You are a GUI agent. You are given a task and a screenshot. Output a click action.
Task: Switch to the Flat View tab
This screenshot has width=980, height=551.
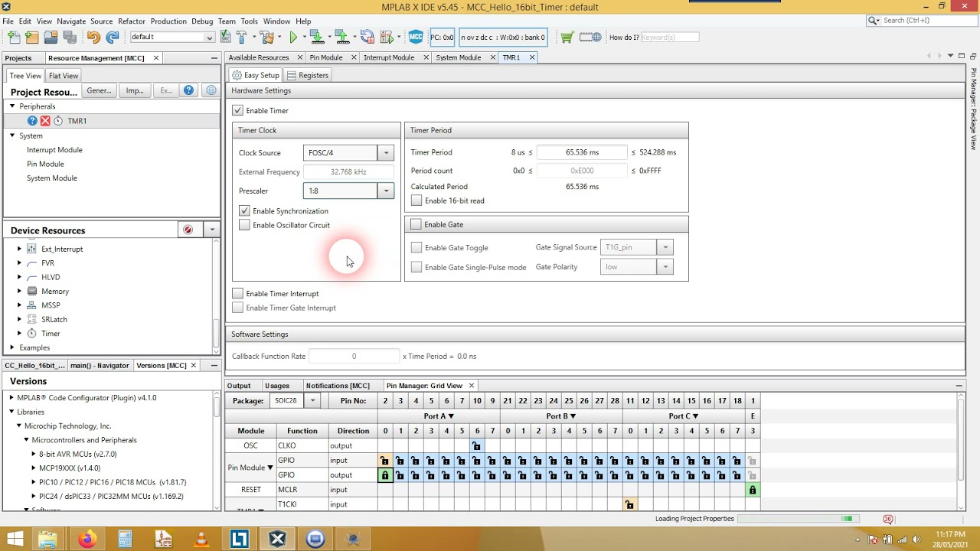(x=64, y=76)
